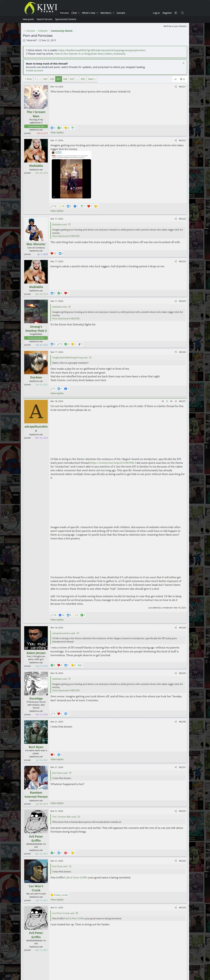This screenshot has height=980, width=210.
Task: Expand Burt Ryan quote in post #8,531
Action: (70, 773)
